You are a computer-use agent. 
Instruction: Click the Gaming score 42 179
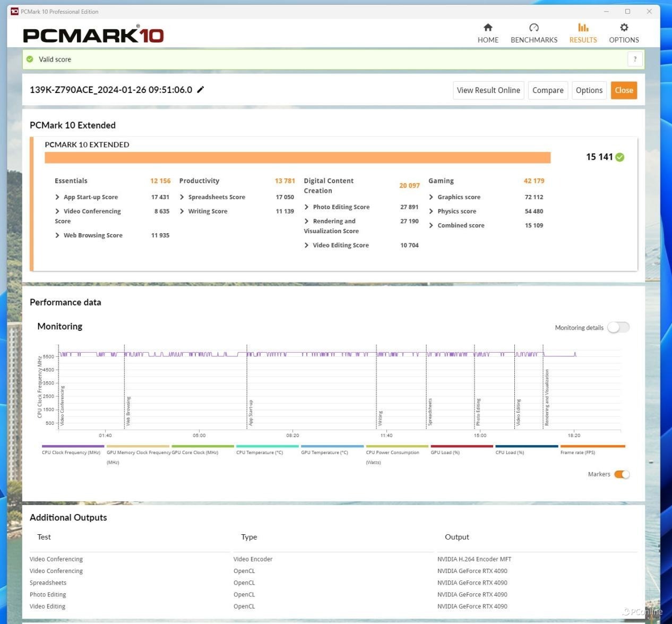[534, 181]
